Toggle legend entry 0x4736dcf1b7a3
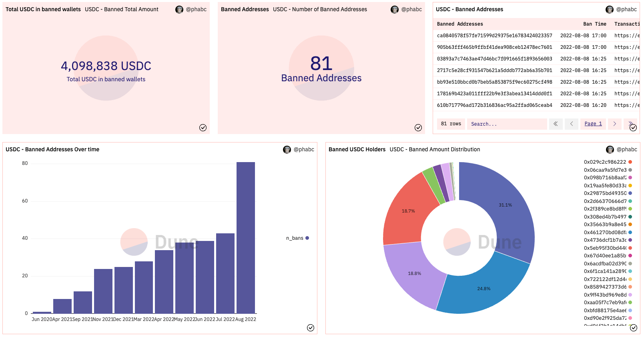Screen dimensions: 644x337 tap(608, 240)
